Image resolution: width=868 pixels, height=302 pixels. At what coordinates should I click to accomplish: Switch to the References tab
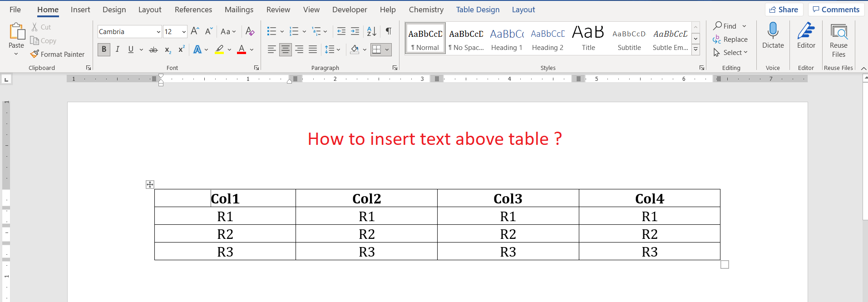point(193,10)
